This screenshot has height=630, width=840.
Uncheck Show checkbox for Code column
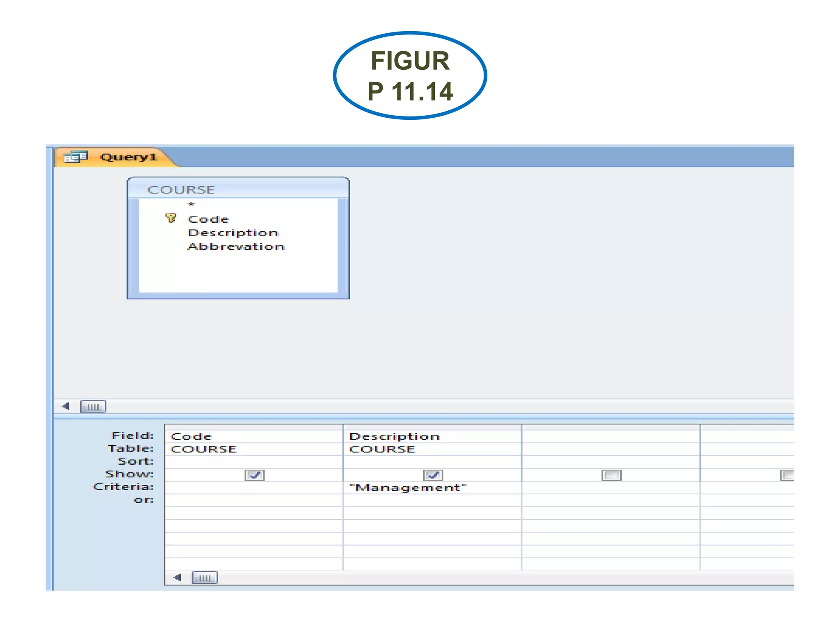point(255,475)
